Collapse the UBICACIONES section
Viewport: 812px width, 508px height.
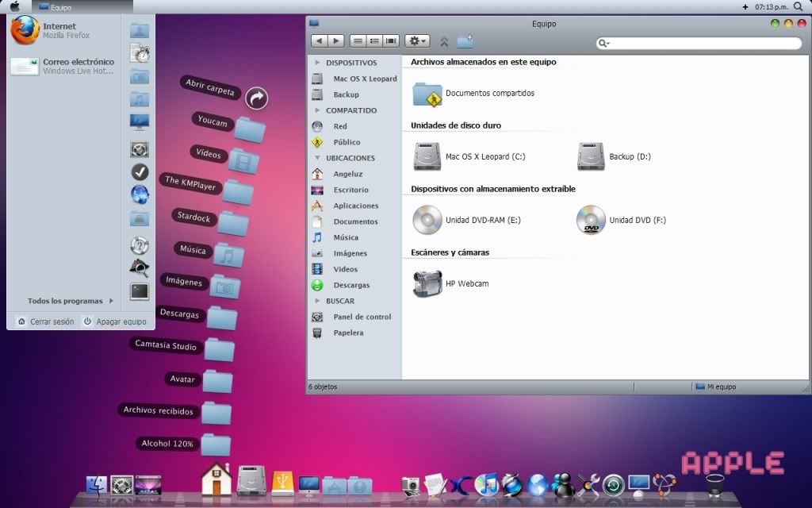317,158
